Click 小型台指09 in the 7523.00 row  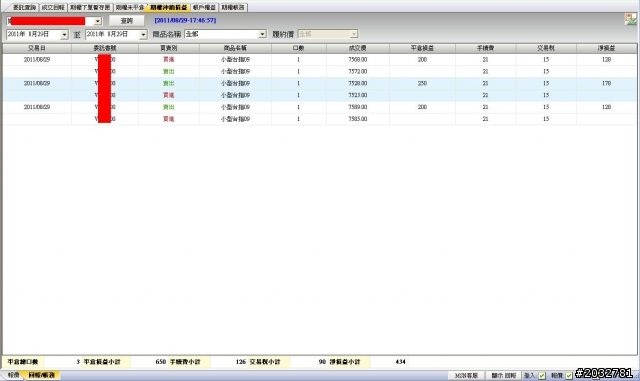pos(235,95)
